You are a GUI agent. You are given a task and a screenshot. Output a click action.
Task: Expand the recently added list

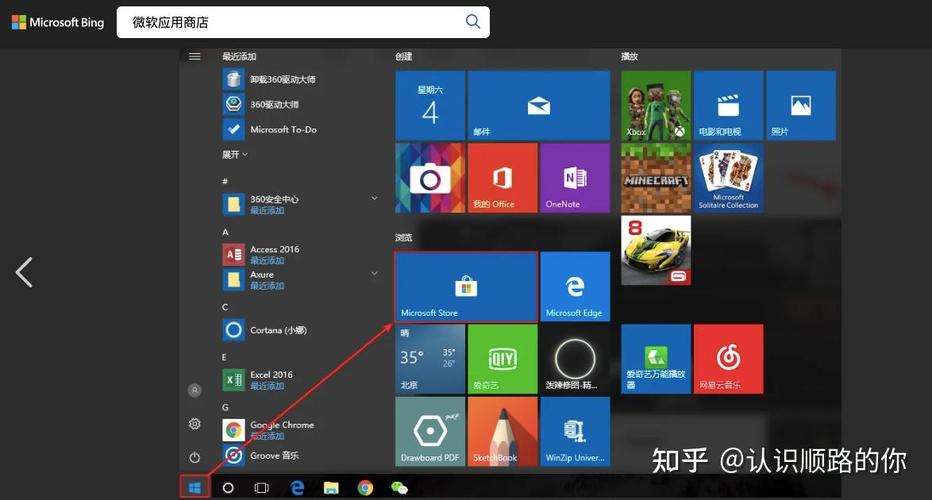(x=235, y=155)
